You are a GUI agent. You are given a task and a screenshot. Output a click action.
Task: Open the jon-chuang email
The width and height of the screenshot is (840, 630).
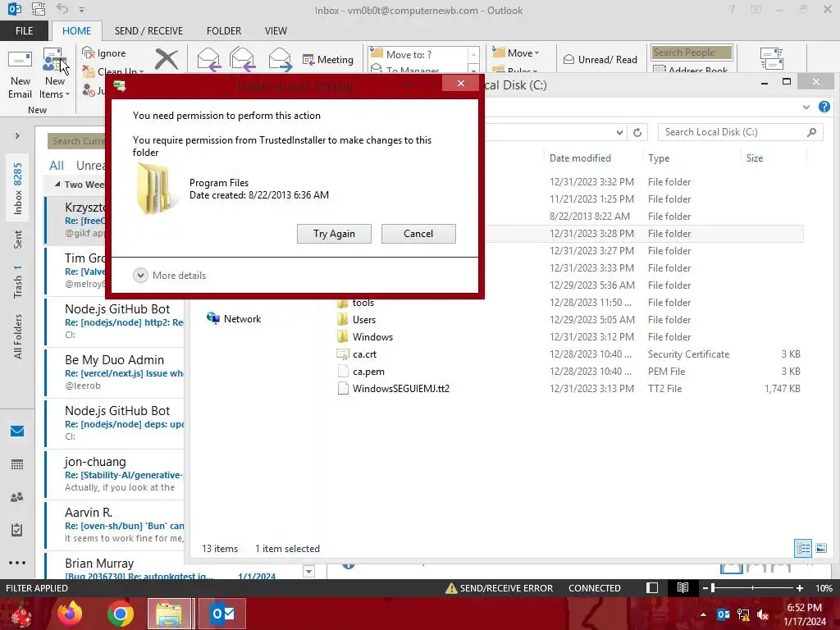115,474
